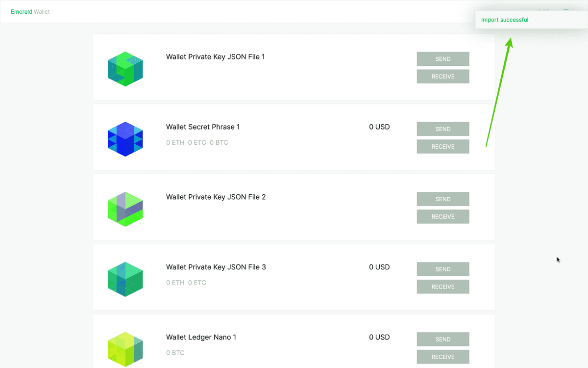Click SEND for Wallet Private Key JSON File 3
588x368 pixels.
tap(443, 269)
